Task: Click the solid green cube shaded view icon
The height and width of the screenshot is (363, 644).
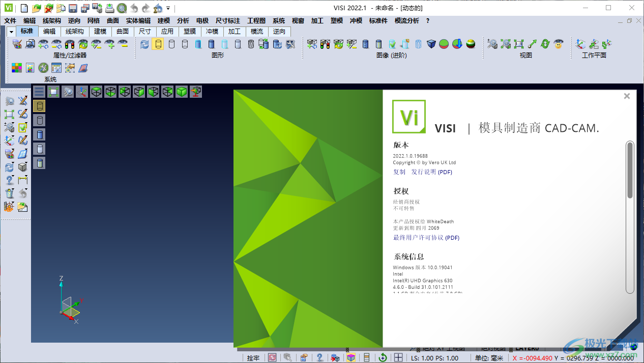Action: coord(182,92)
